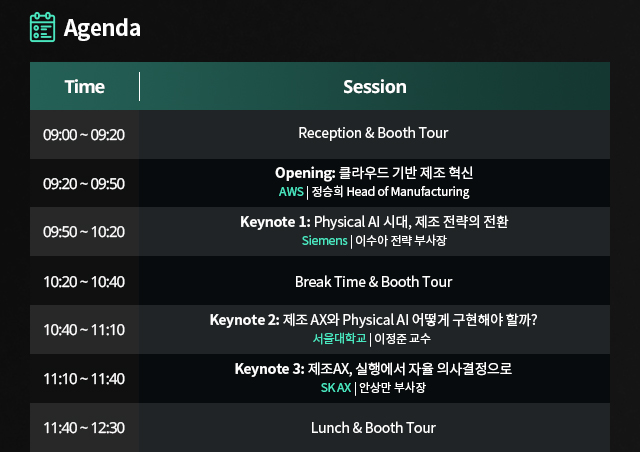Click the 10:20 ~ 10:40 time slot
The width and height of the screenshot is (640, 452).
click(x=84, y=281)
